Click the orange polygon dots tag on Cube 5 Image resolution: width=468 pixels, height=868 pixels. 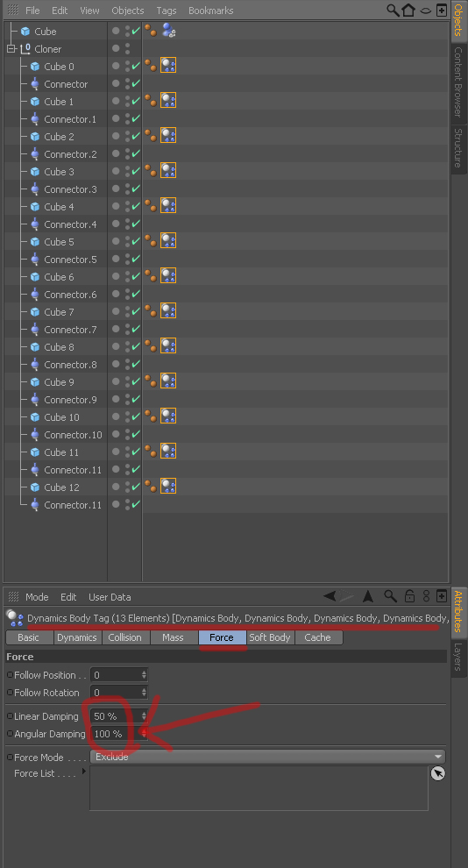pyautogui.click(x=151, y=241)
